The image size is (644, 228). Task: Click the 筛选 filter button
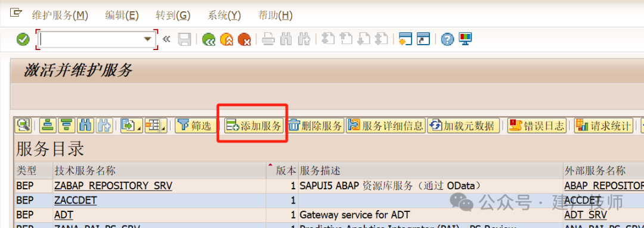pyautogui.click(x=196, y=126)
